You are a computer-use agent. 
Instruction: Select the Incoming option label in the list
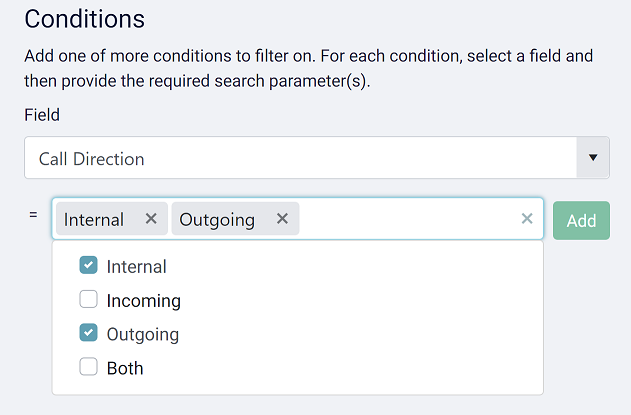pyautogui.click(x=143, y=300)
